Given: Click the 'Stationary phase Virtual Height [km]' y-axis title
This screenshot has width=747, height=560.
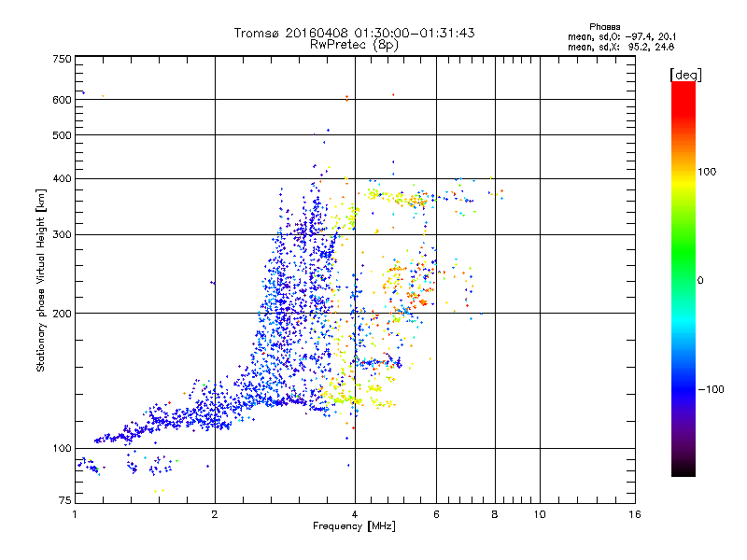Looking at the screenshot, I should click(41, 281).
